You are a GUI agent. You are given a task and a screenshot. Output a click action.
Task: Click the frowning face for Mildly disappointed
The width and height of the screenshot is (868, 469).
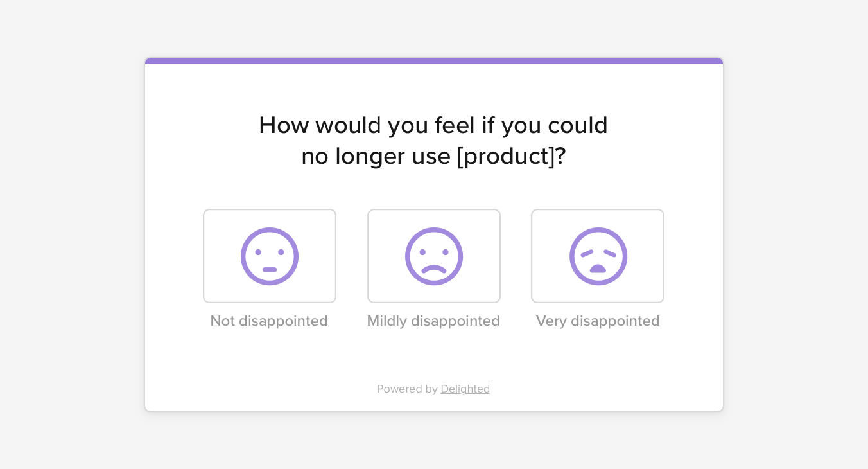point(434,256)
